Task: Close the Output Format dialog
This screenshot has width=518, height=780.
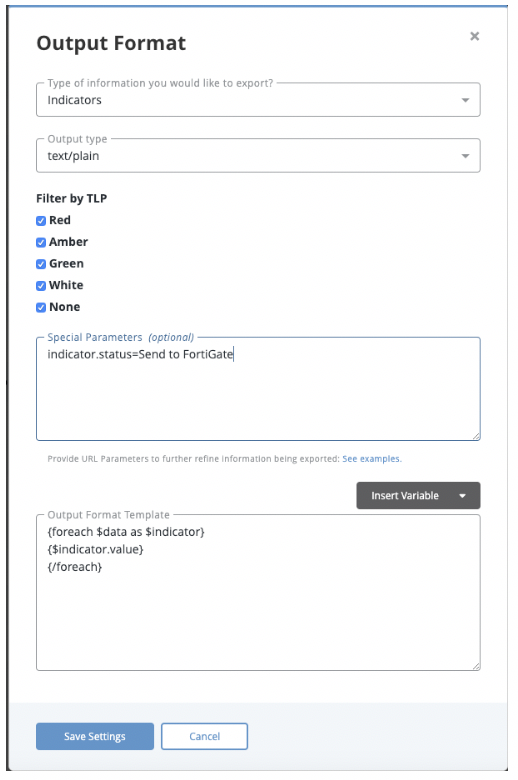Action: 474,36
